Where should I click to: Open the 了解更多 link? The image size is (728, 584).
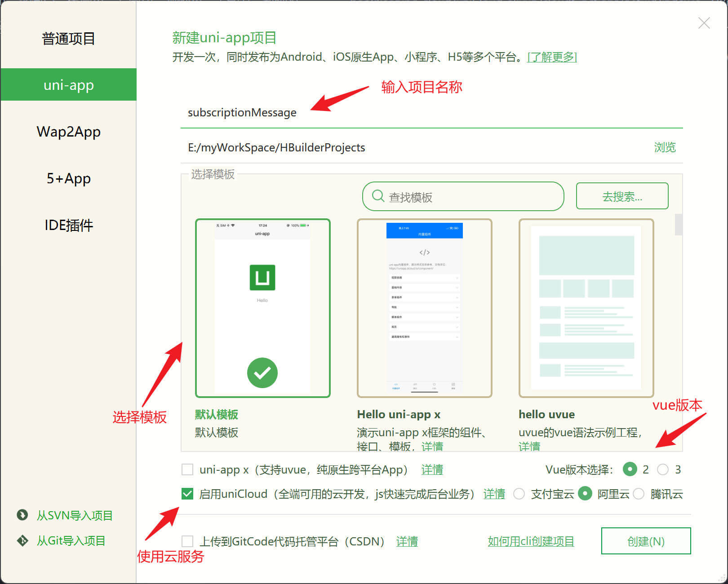pyautogui.click(x=552, y=57)
